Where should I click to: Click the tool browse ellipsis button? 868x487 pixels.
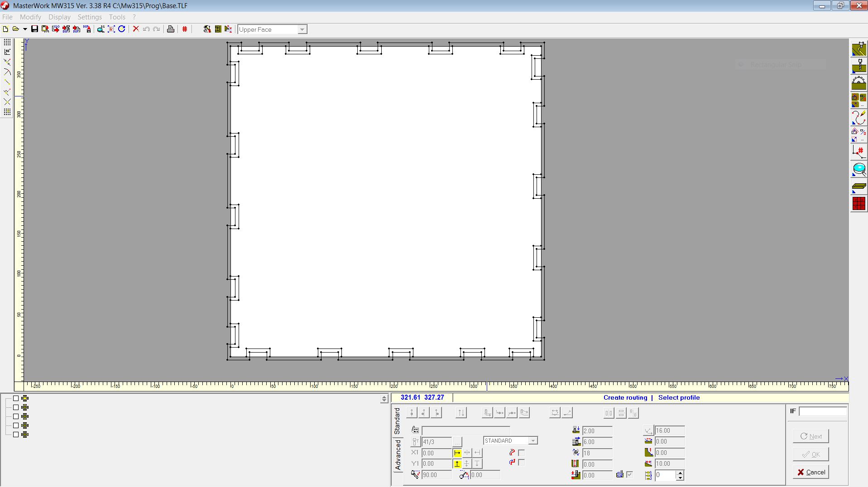tap(457, 442)
